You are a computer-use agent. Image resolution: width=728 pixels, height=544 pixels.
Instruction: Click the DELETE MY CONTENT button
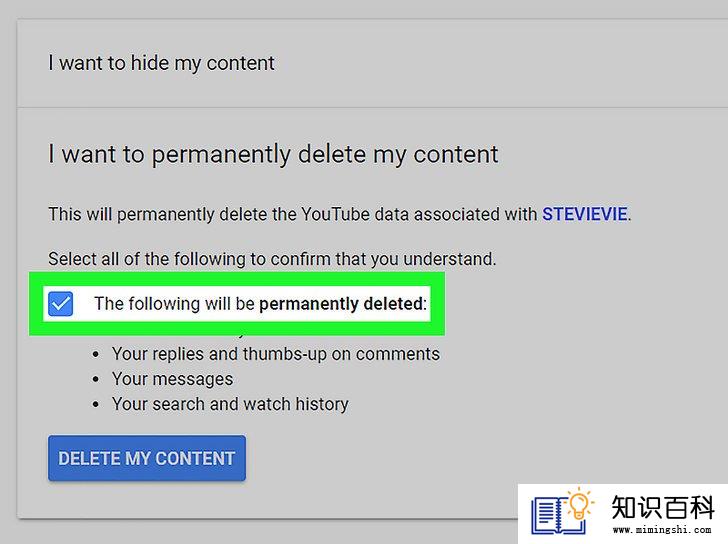(147, 458)
